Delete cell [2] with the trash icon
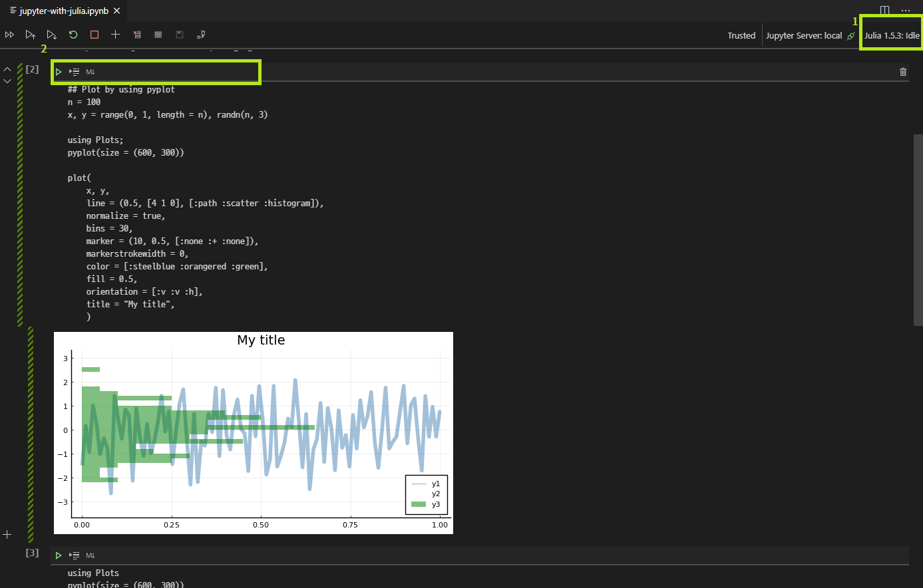The width and height of the screenshot is (923, 588). [x=903, y=72]
